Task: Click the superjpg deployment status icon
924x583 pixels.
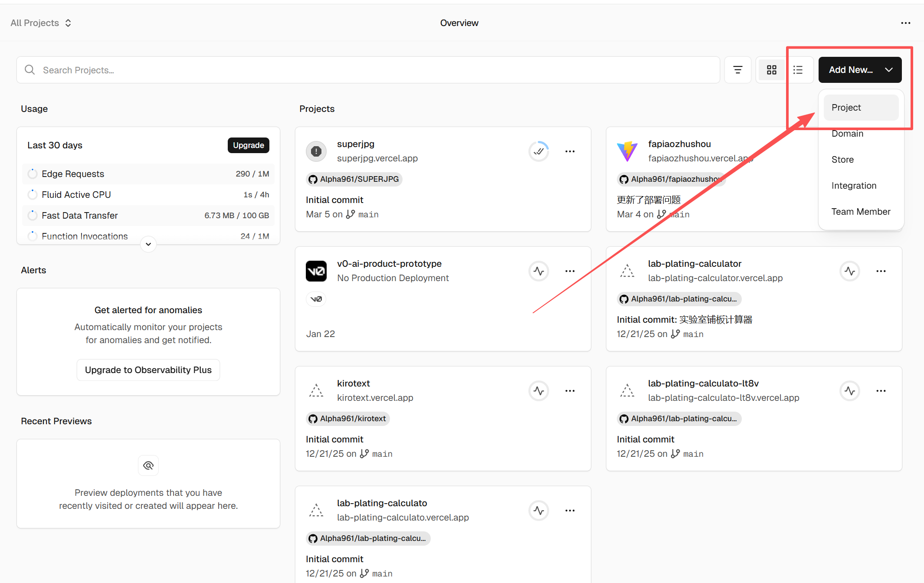Action: (539, 151)
